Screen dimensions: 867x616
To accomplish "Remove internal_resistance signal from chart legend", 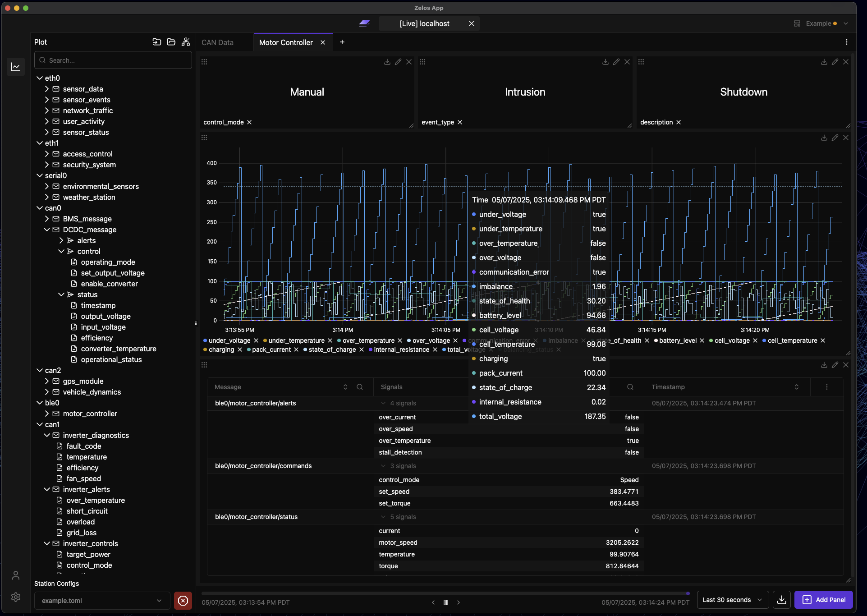I will pyautogui.click(x=435, y=349).
